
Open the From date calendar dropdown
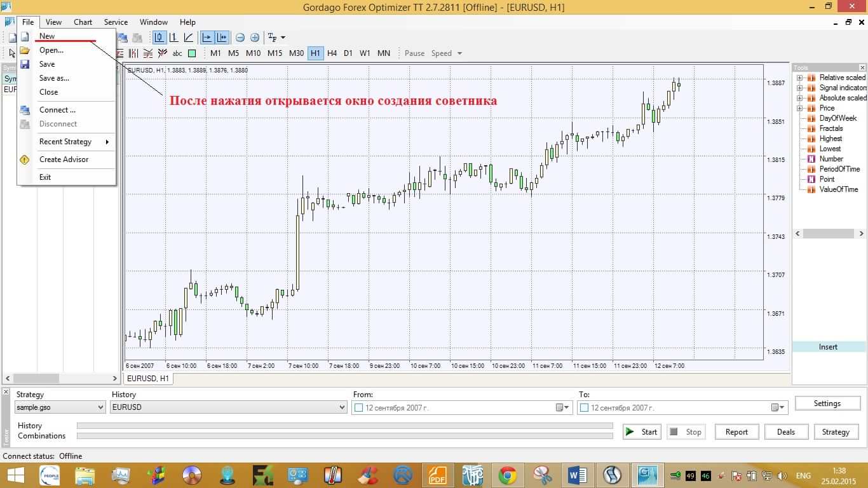(x=563, y=407)
